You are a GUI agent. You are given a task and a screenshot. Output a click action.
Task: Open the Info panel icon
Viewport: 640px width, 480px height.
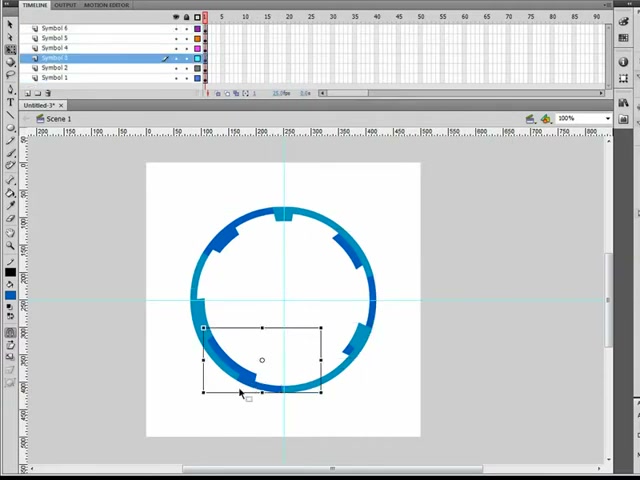[x=623, y=62]
